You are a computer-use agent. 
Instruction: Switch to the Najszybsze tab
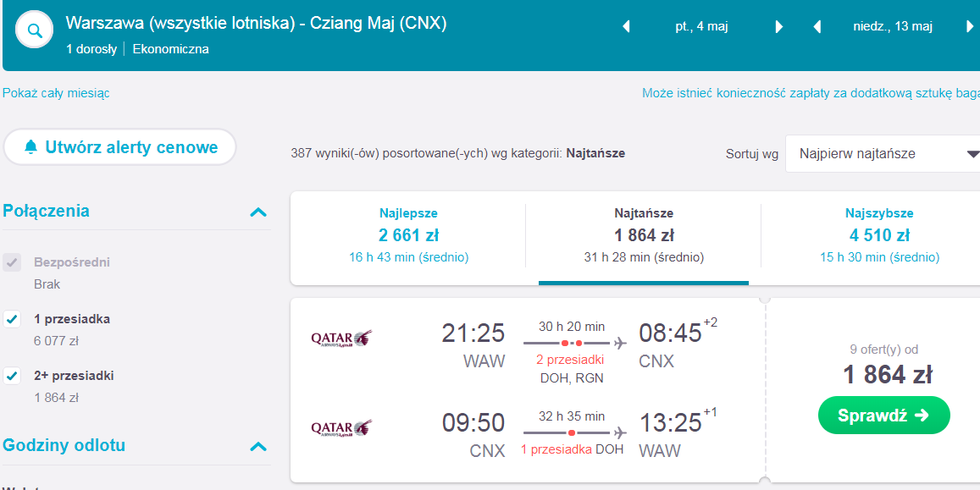879,234
